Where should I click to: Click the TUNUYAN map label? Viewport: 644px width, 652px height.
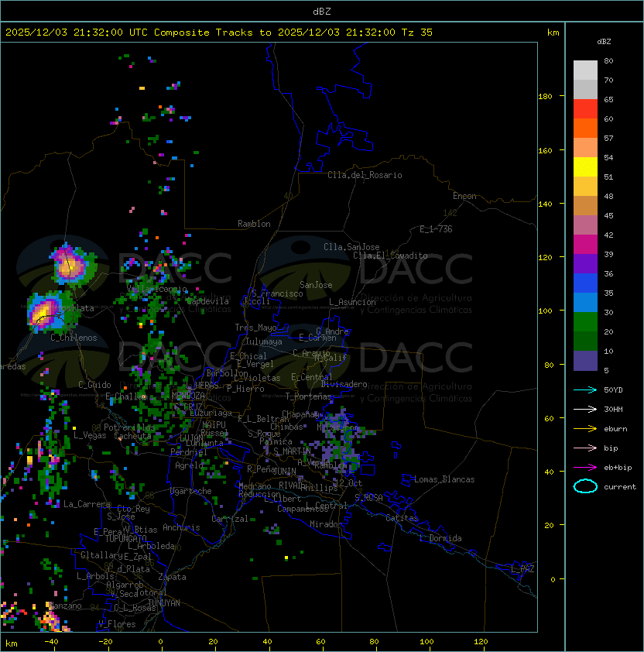tap(164, 603)
